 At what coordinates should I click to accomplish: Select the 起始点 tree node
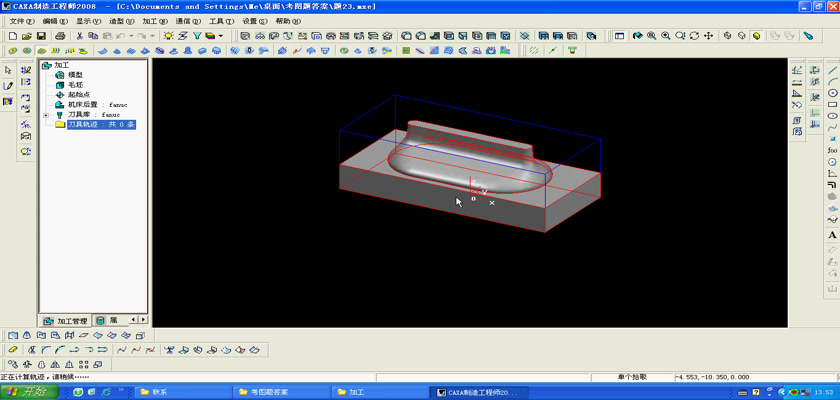[78, 95]
